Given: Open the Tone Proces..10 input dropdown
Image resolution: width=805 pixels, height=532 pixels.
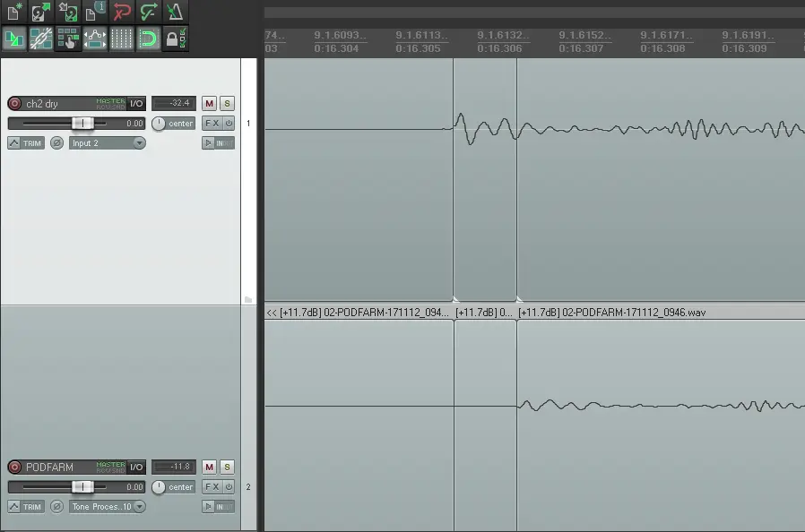Looking at the screenshot, I should [x=108, y=507].
